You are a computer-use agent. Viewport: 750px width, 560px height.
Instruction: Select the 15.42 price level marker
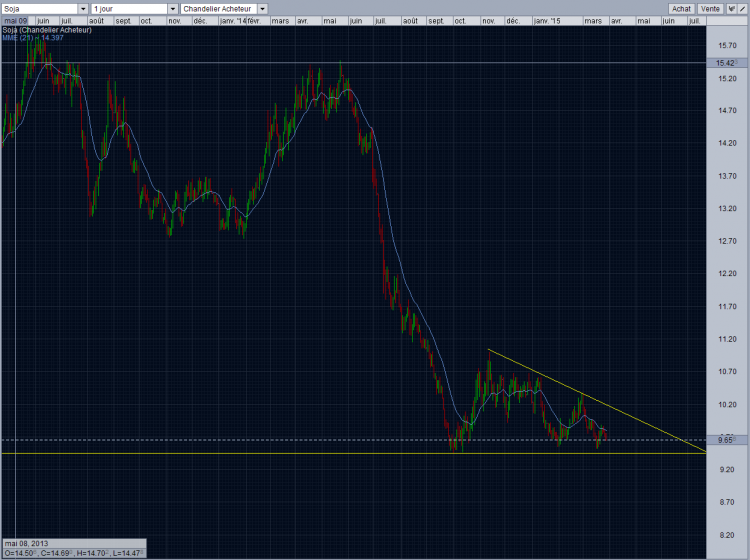tap(727, 63)
